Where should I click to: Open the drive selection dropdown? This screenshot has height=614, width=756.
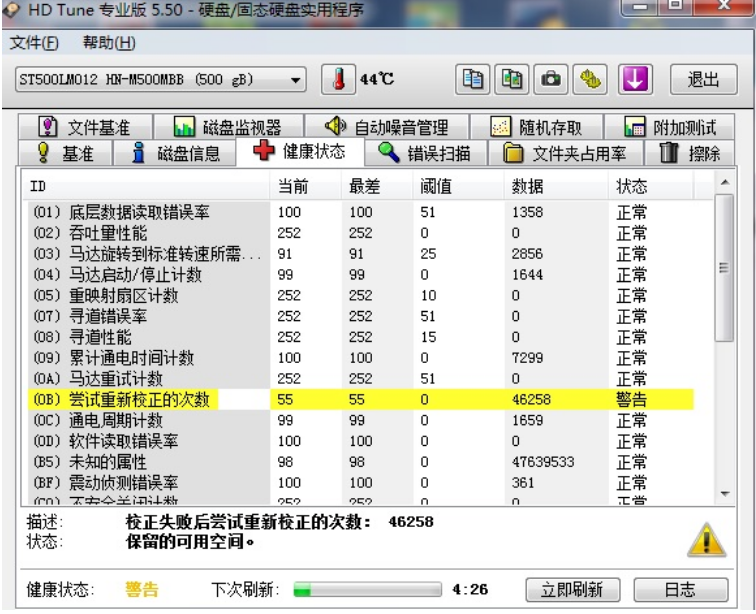295,80
